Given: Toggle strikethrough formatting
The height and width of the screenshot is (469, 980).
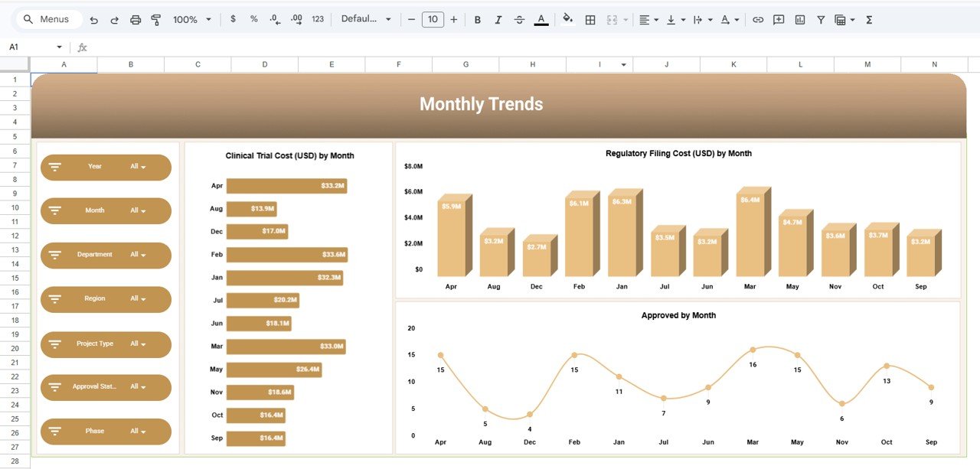Looking at the screenshot, I should coord(519,19).
